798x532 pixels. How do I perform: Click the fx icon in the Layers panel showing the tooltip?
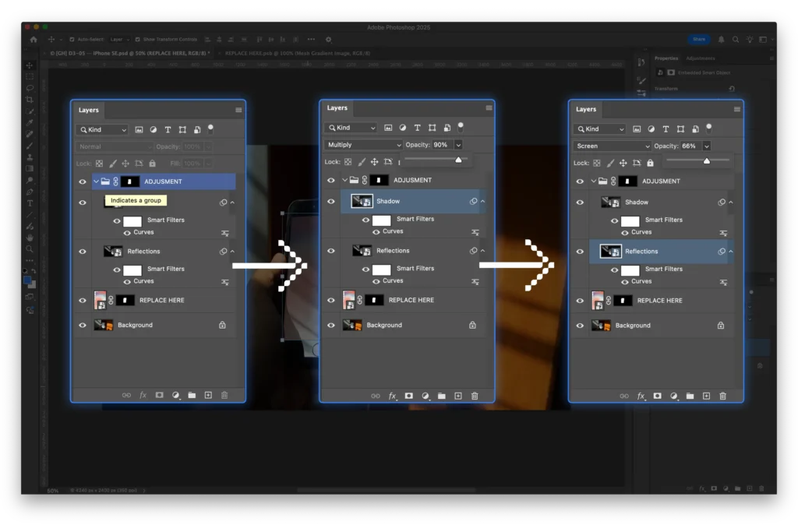point(143,395)
